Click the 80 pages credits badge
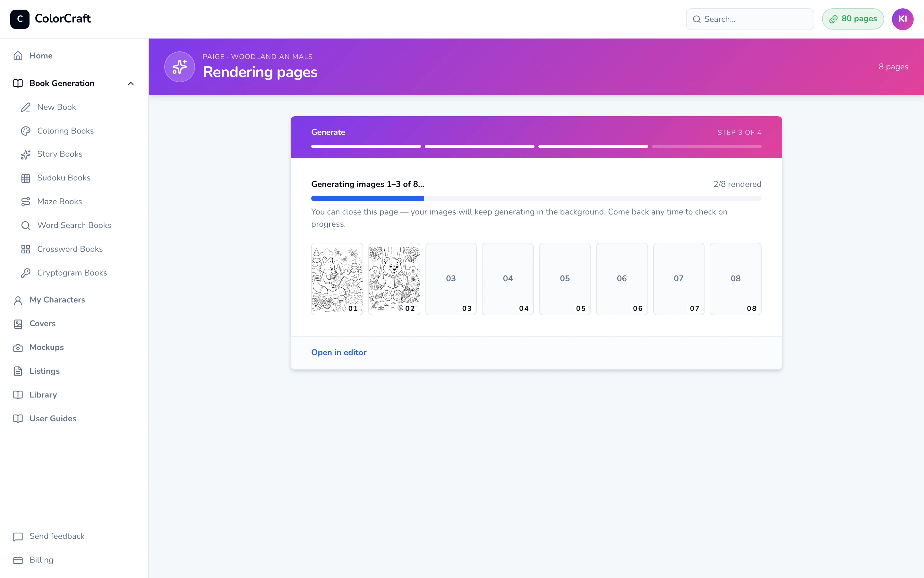 point(852,19)
